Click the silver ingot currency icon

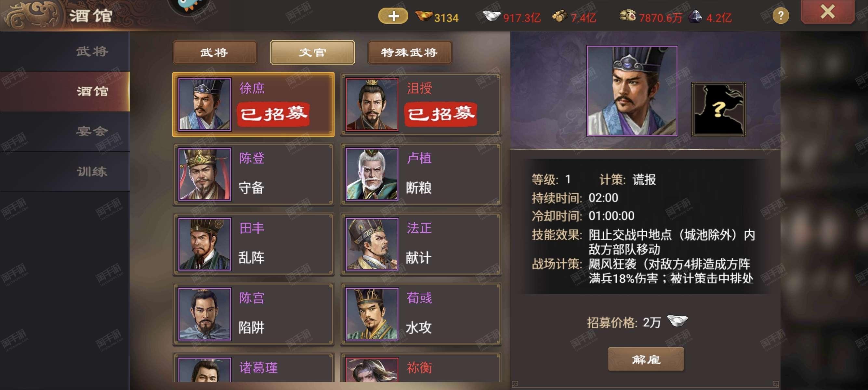pyautogui.click(x=492, y=16)
